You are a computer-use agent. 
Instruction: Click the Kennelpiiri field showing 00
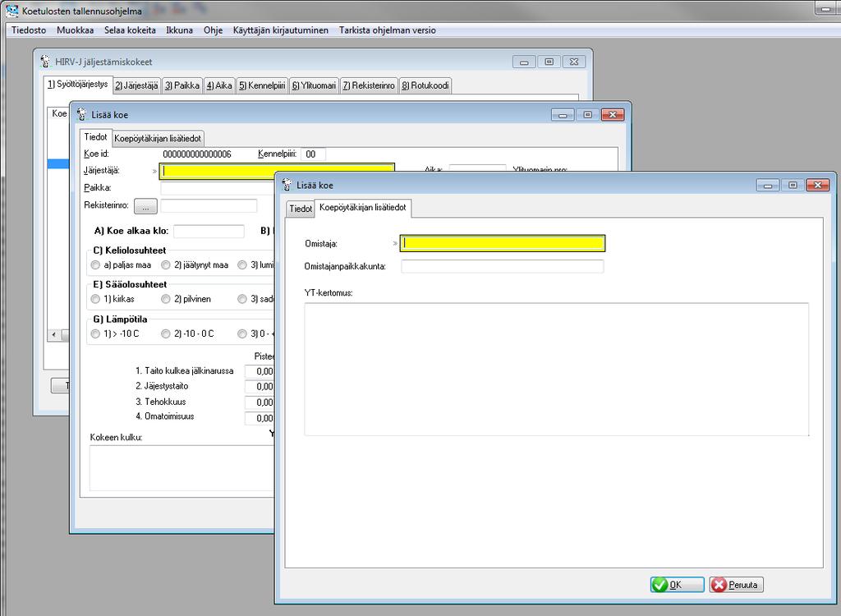(313, 154)
